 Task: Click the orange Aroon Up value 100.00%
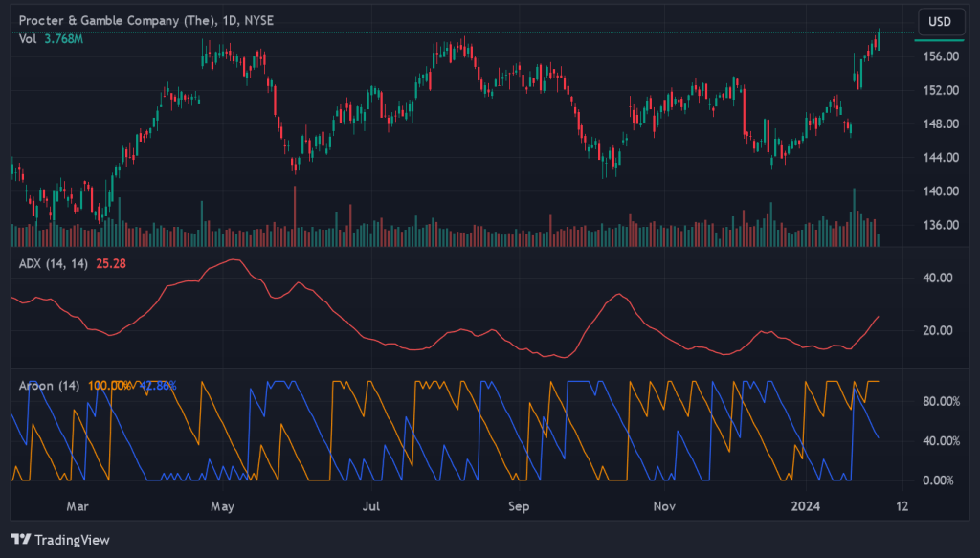(110, 385)
